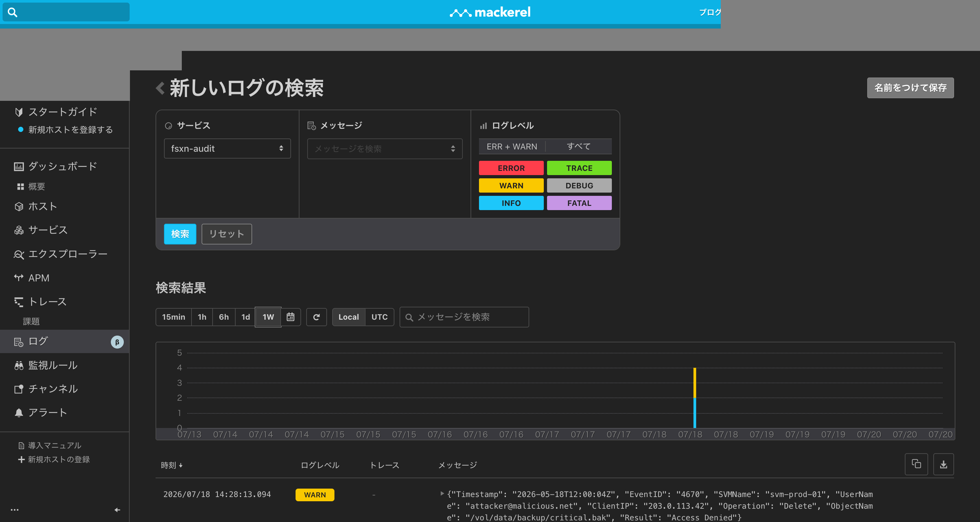
Task: Click timestamp 2026/07/18 14:28:13.094
Action: tap(217, 494)
